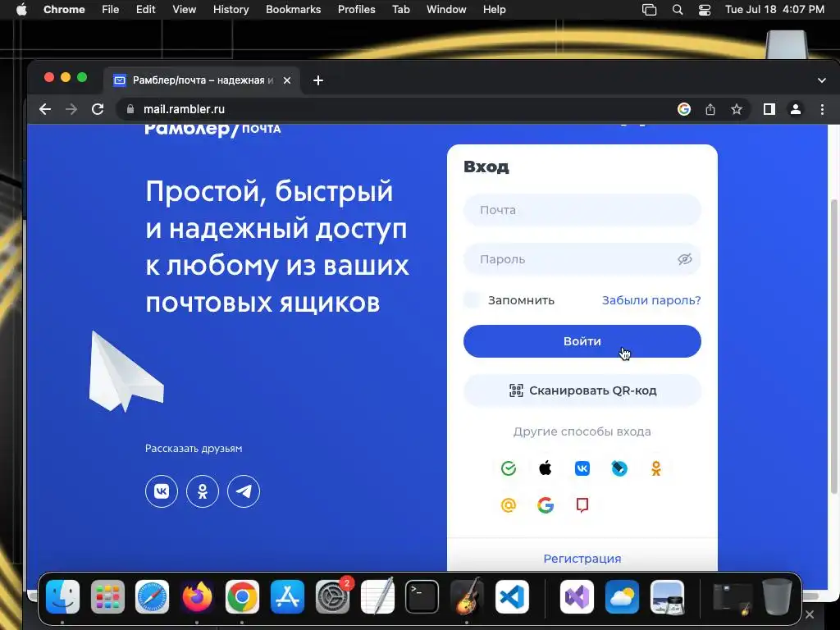
Task: Sign in with orange Odnoklassniki login icon
Action: point(656,468)
